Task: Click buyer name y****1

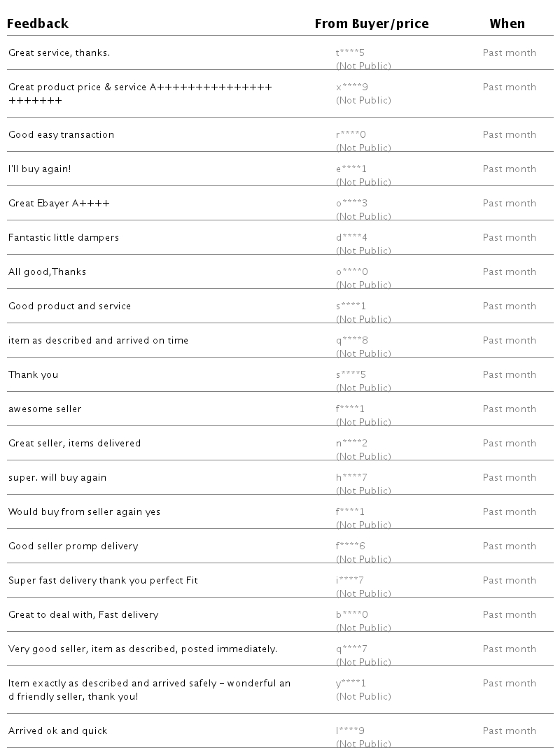Action: [351, 683]
